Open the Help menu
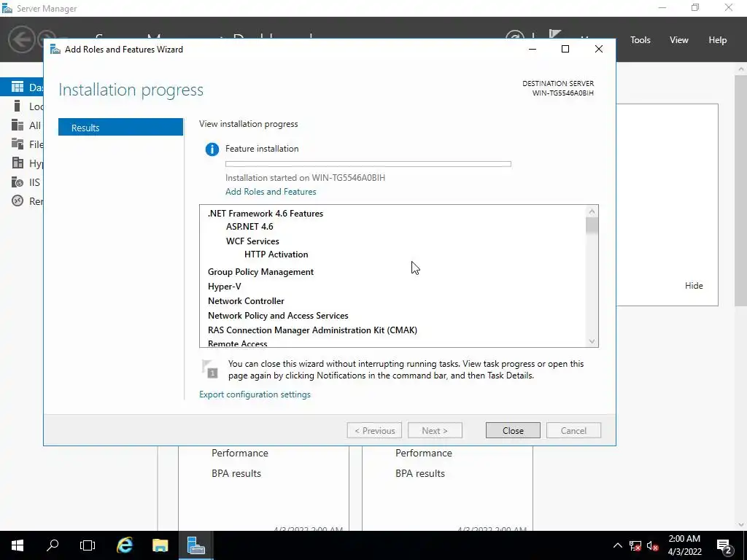Image resolution: width=747 pixels, height=560 pixels. tap(718, 40)
